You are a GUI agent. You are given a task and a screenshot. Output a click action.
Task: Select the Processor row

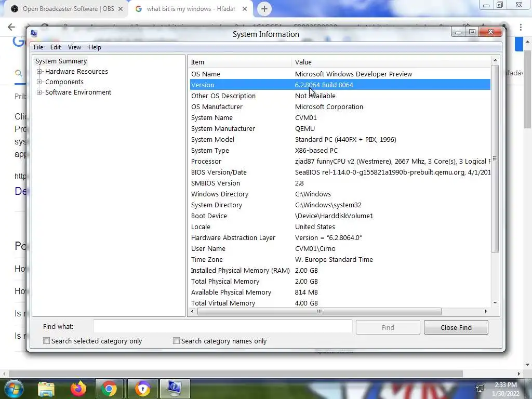click(x=340, y=161)
